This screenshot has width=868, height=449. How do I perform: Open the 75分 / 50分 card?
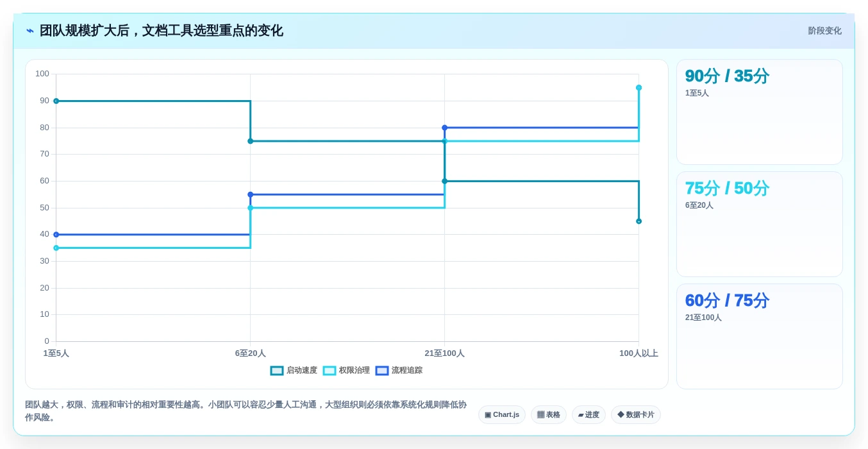pos(760,224)
